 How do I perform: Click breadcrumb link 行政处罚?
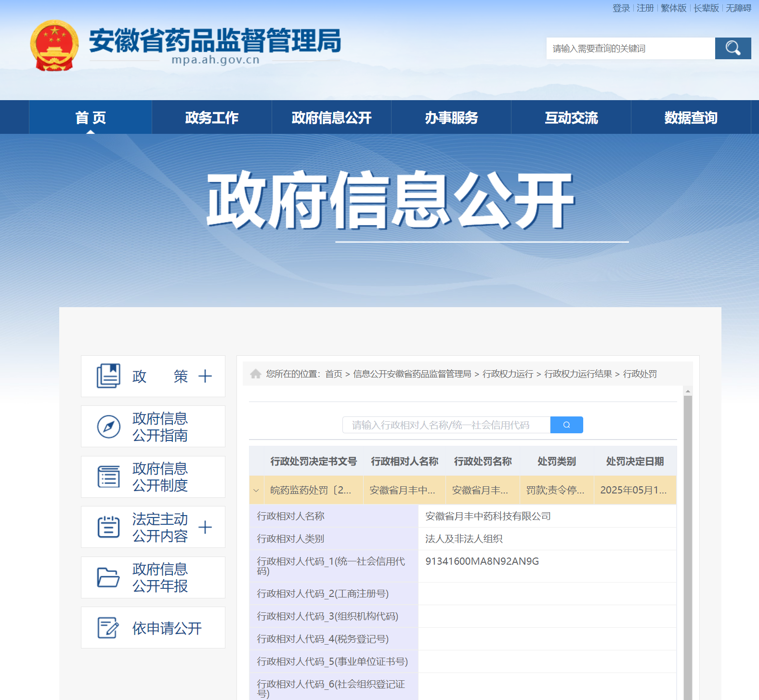coord(640,374)
